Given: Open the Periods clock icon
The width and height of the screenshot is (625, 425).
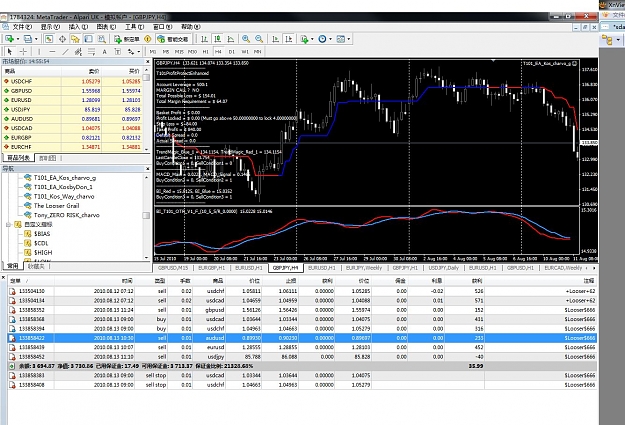Looking at the screenshot, I should pos(322,39).
